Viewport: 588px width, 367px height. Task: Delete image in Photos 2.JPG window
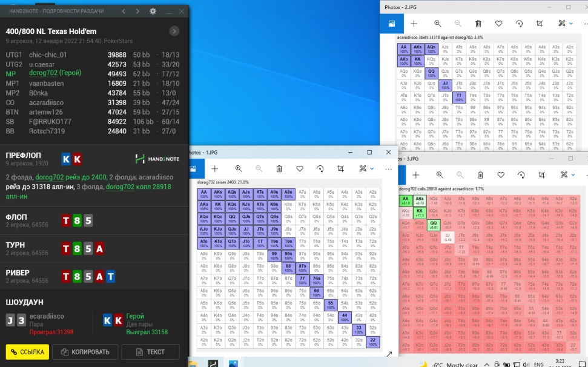pos(478,24)
